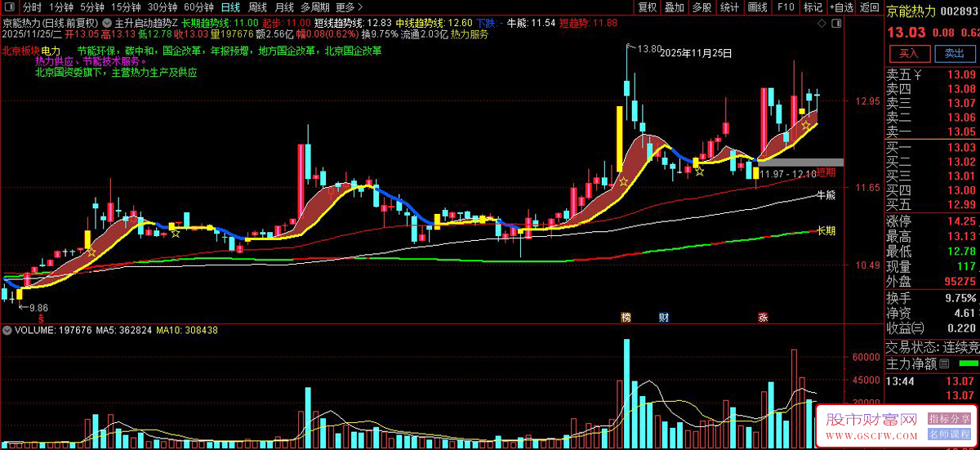Click the 收益(三) 0.220 row
Screen dimensions: 980x450
pos(933,328)
